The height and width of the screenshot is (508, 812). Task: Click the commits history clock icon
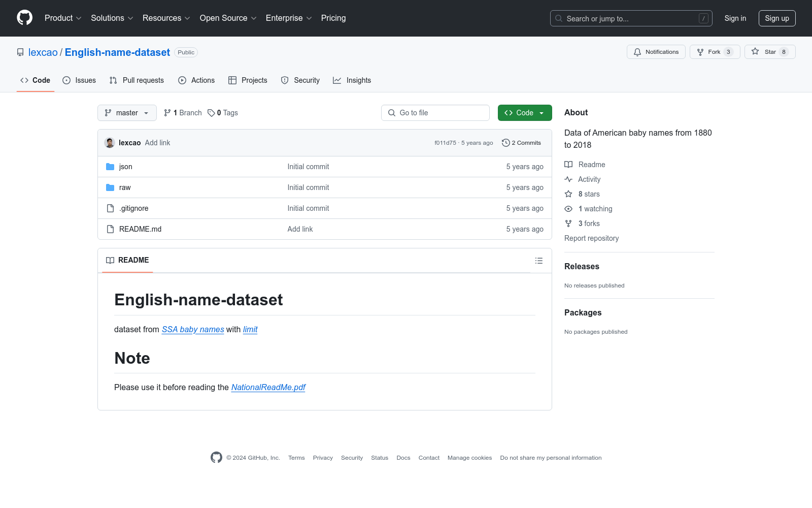pyautogui.click(x=505, y=143)
